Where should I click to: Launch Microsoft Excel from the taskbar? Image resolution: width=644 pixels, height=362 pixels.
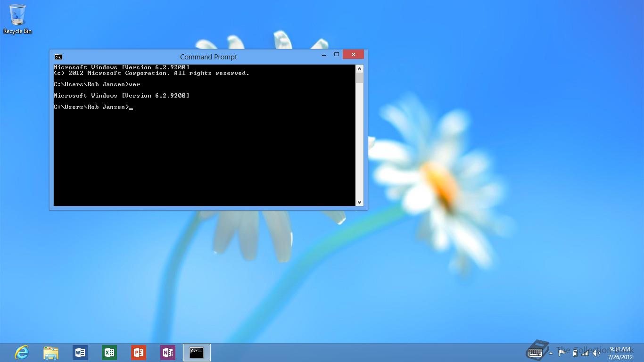[x=109, y=353]
